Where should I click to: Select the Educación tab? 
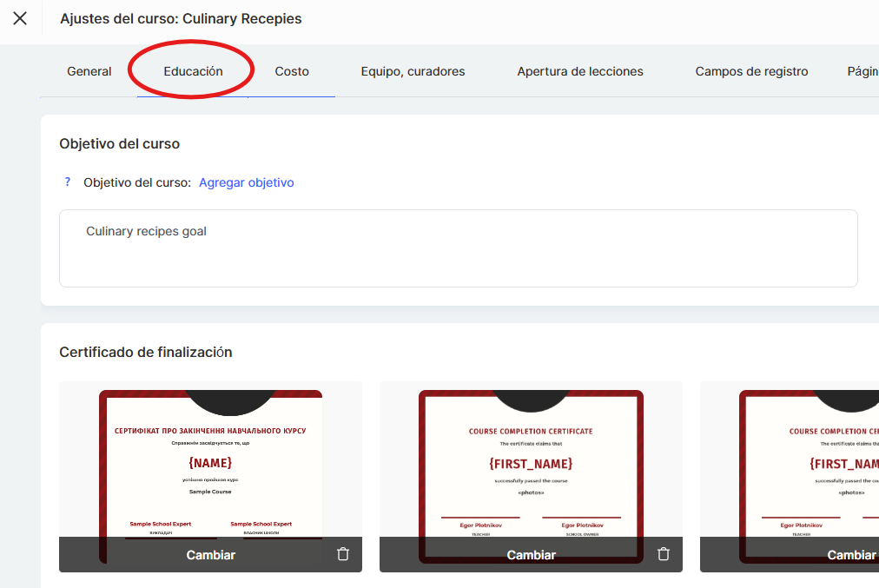[x=193, y=71]
